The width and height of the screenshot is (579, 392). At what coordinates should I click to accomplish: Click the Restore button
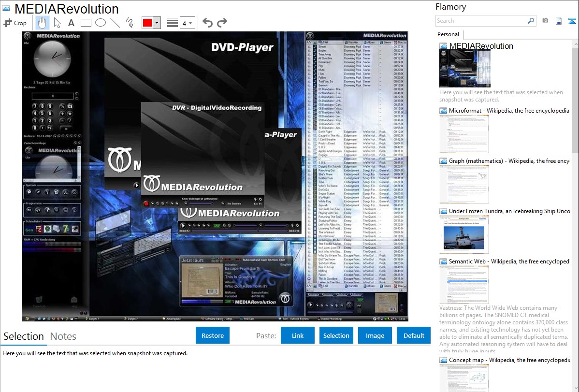click(213, 335)
